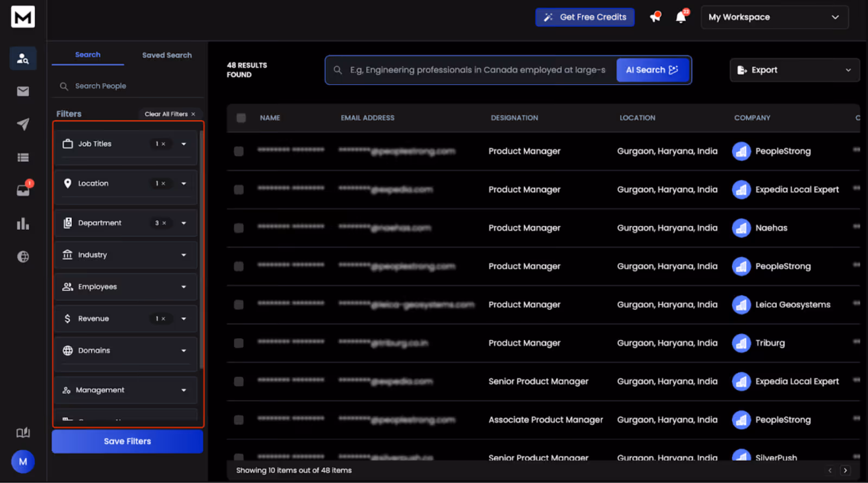Screen dimensions: 868x483
Task: Click the Leica Geosystems company logo icon
Action: [x=741, y=305]
